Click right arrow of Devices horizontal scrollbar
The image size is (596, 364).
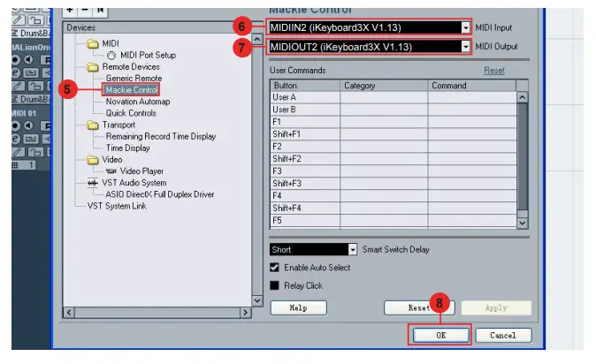pyautogui.click(x=246, y=313)
